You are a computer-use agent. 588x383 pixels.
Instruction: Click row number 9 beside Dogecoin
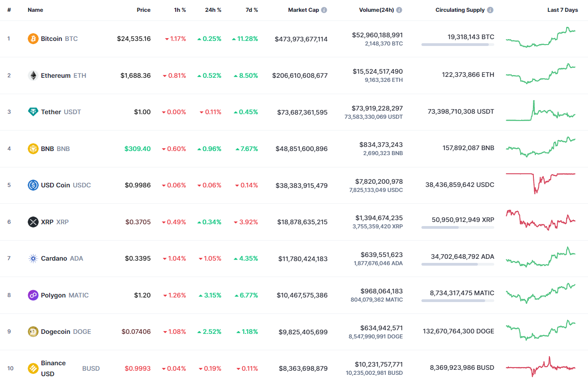click(9, 332)
